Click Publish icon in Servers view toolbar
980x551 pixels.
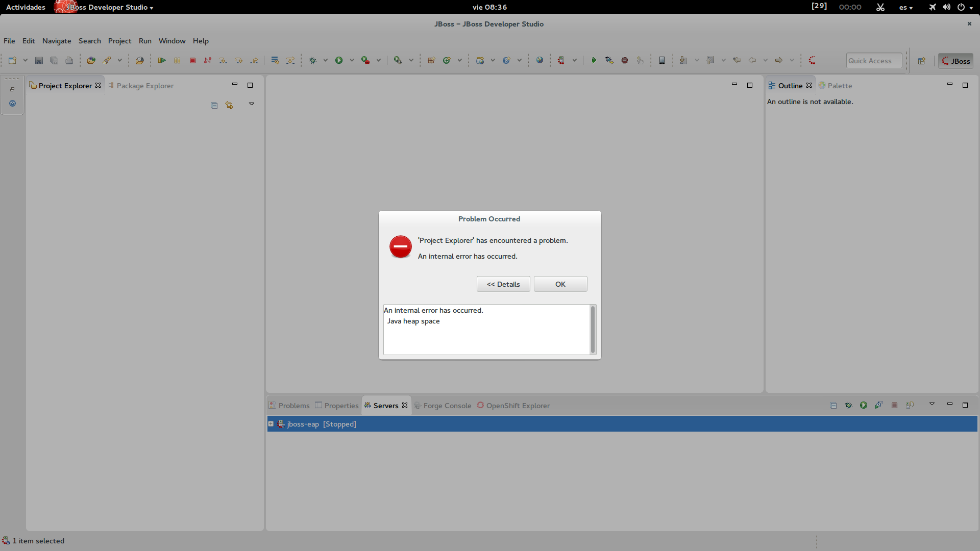point(910,405)
